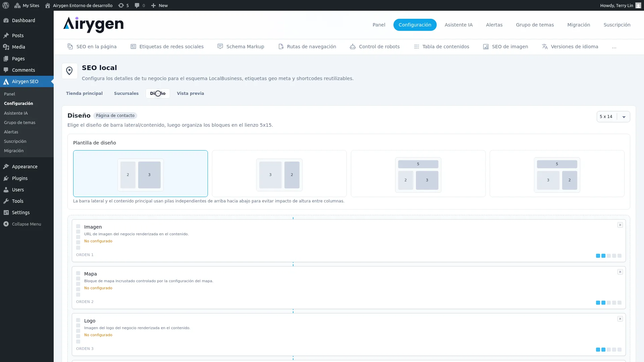The image size is (644, 362).
Task: Open Alertas in the top navigation
Action: click(494, 25)
